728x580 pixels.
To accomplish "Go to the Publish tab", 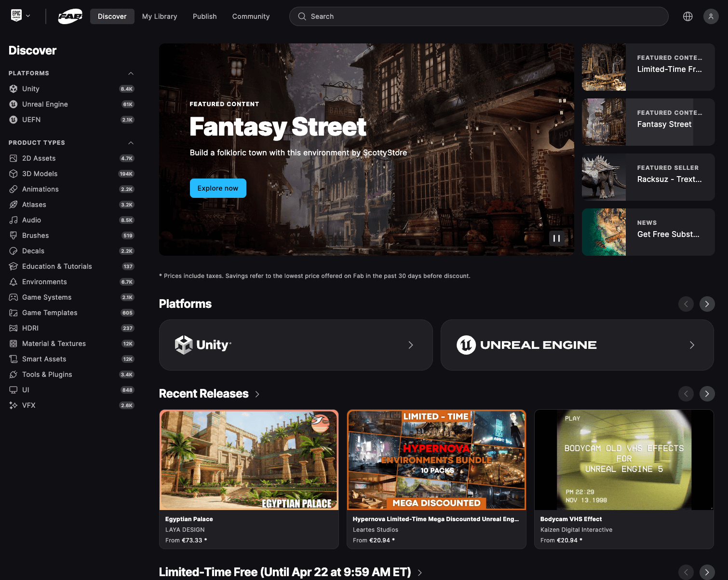I will tap(205, 16).
